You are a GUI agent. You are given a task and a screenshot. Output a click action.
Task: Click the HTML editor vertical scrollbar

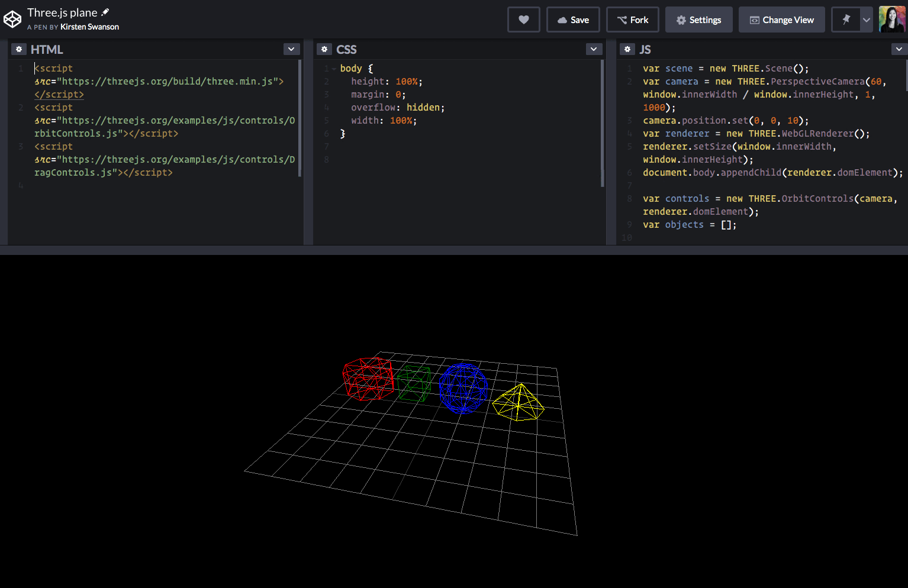point(300,118)
